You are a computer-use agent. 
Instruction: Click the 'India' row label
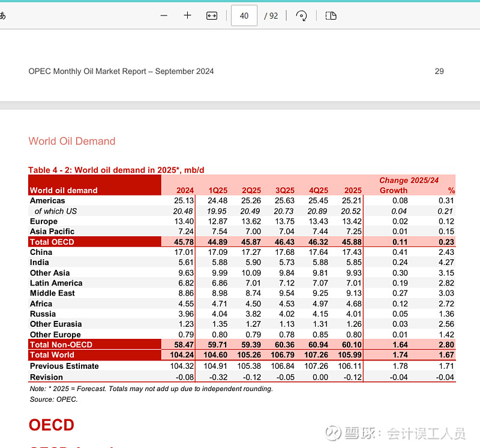pyautogui.click(x=39, y=262)
